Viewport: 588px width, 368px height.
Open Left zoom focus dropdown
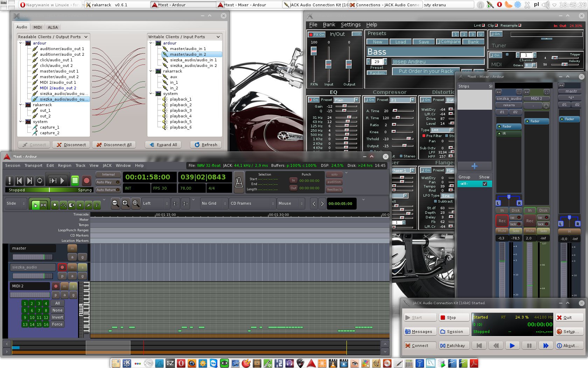[156, 204]
